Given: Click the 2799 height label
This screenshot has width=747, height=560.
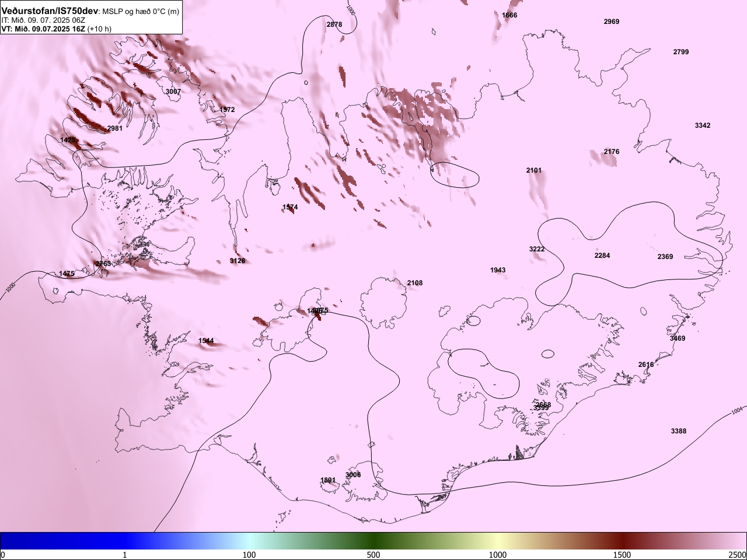Looking at the screenshot, I should pos(681,52).
